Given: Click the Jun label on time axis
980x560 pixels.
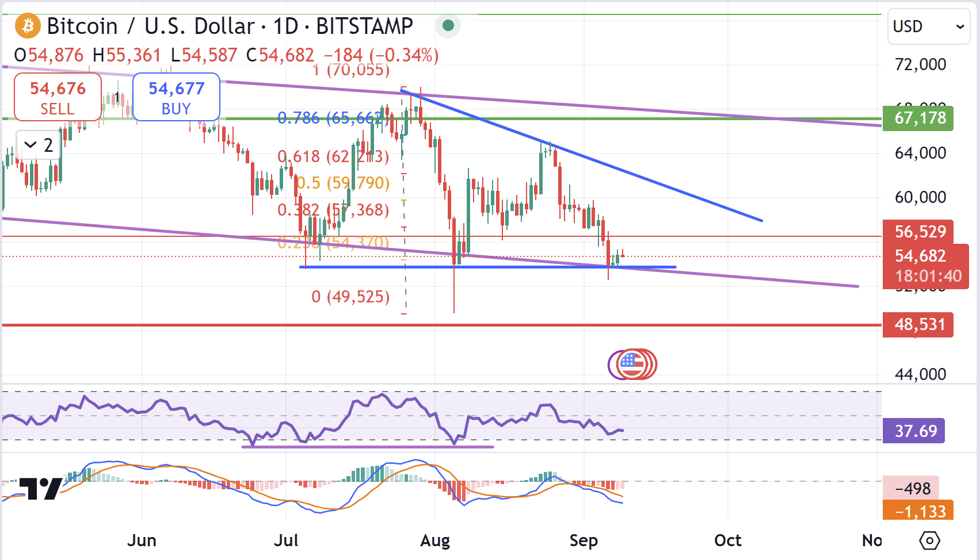Looking at the screenshot, I should tap(142, 540).
